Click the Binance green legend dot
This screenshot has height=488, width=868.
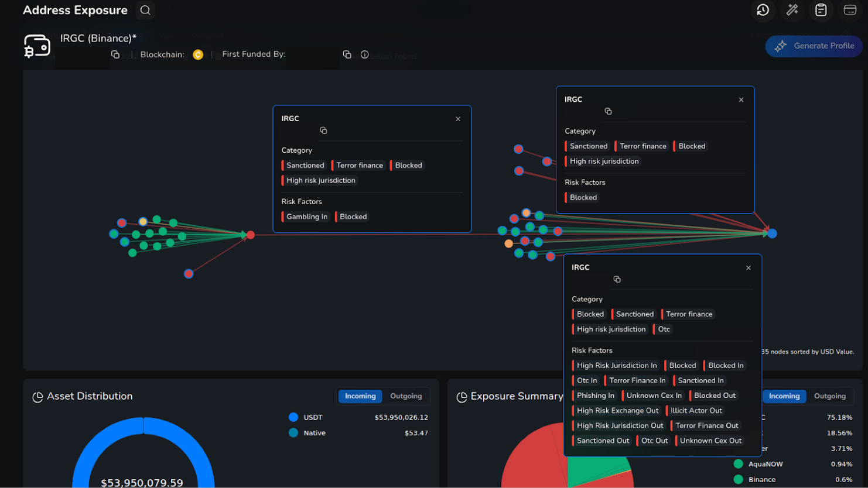point(738,479)
